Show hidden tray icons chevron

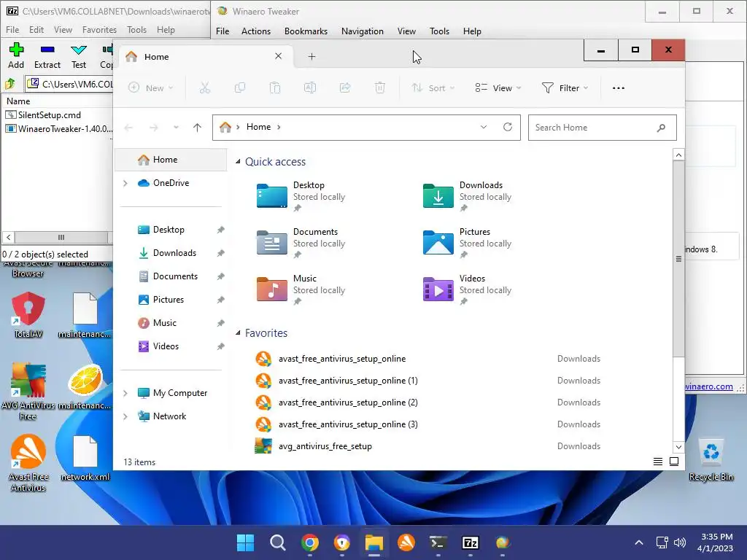(639, 542)
